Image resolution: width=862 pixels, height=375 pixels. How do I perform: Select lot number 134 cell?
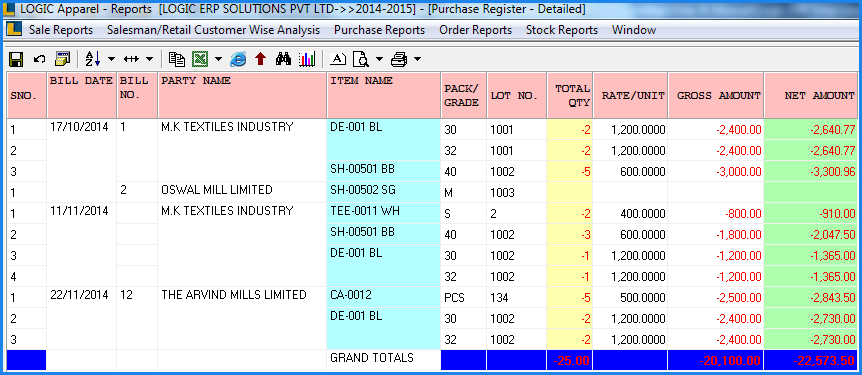pos(516,297)
